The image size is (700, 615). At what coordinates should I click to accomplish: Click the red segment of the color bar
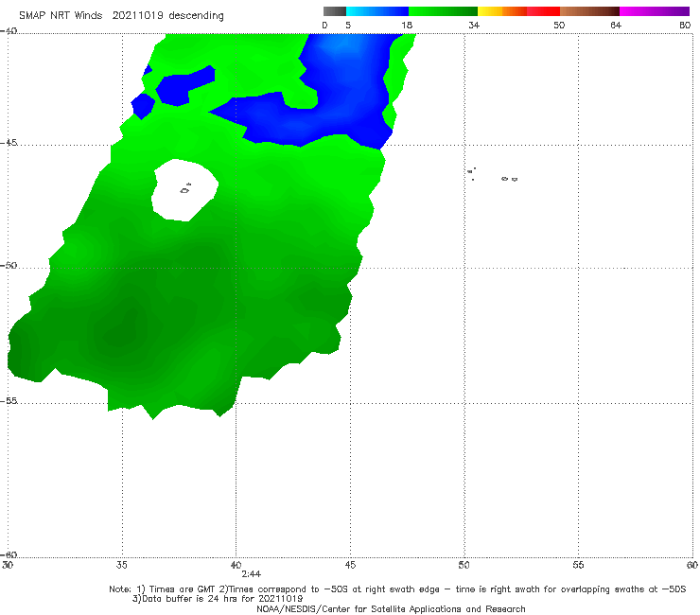[543, 11]
